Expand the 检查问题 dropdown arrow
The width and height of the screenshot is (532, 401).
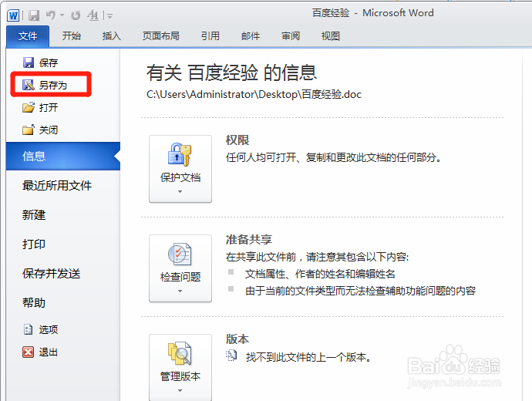[x=180, y=291]
